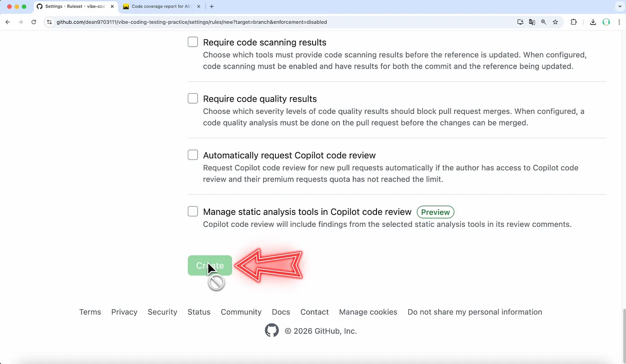This screenshot has height=364, width=626.
Task: Bookmark this page with the star icon
Action: tap(555, 22)
